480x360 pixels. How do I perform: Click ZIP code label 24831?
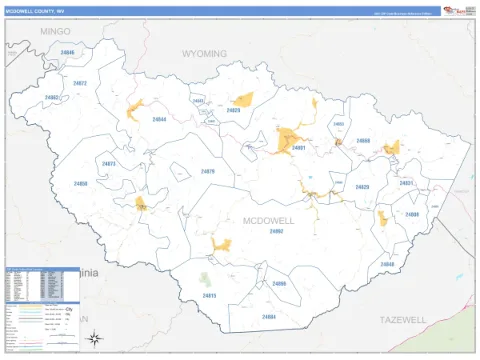click(406, 183)
